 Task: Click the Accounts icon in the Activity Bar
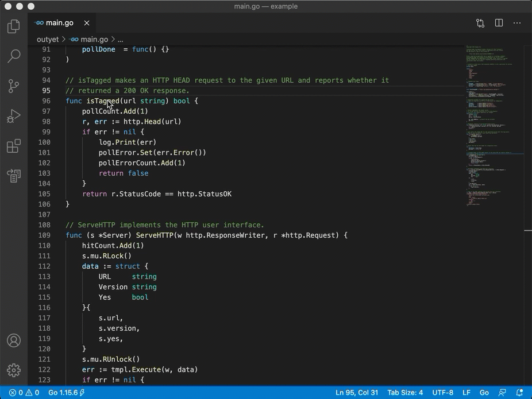14,340
